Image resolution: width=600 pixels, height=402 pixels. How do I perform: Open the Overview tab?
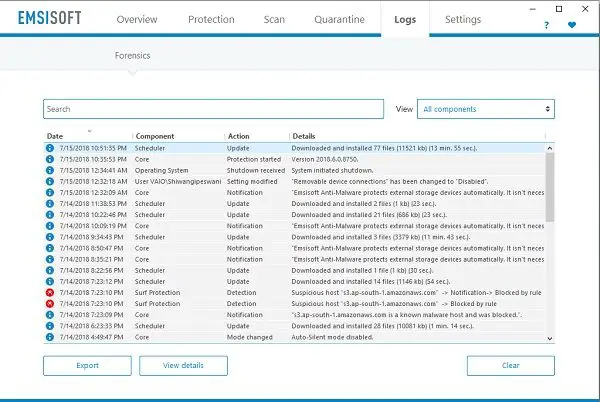pyautogui.click(x=137, y=20)
